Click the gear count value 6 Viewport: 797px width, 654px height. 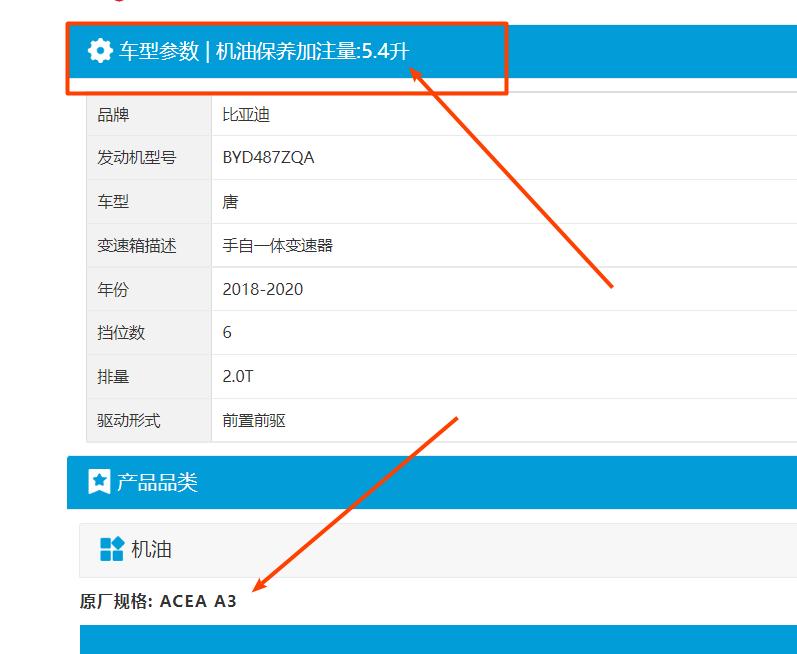click(227, 332)
